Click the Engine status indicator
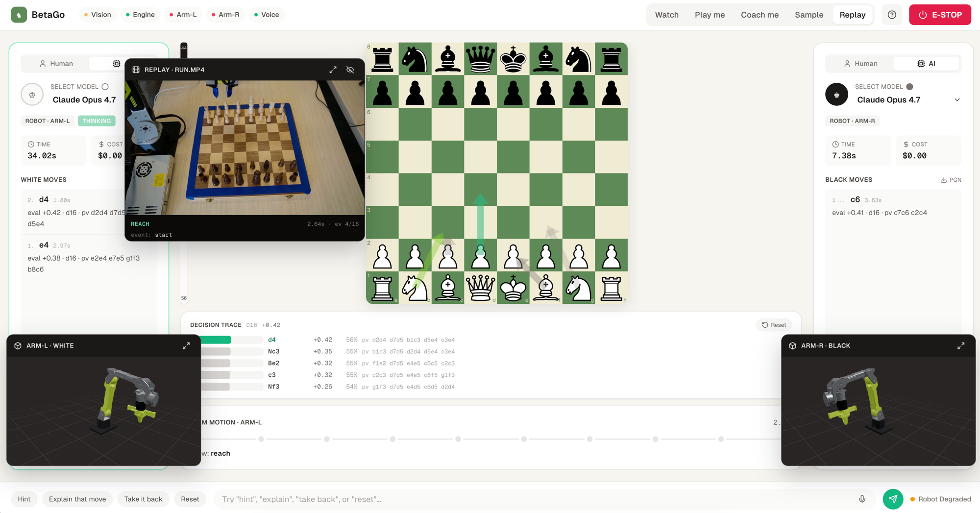 click(140, 15)
